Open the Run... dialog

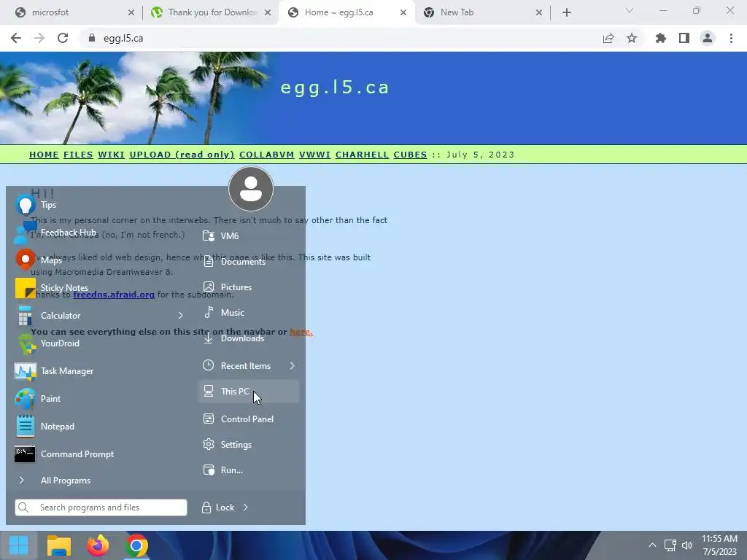(x=249, y=470)
